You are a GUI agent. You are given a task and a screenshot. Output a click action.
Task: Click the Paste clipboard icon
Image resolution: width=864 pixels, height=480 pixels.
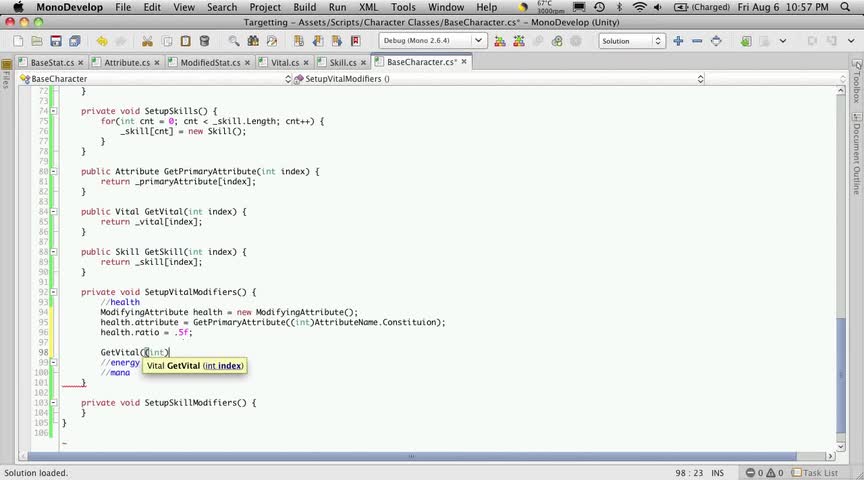point(186,41)
